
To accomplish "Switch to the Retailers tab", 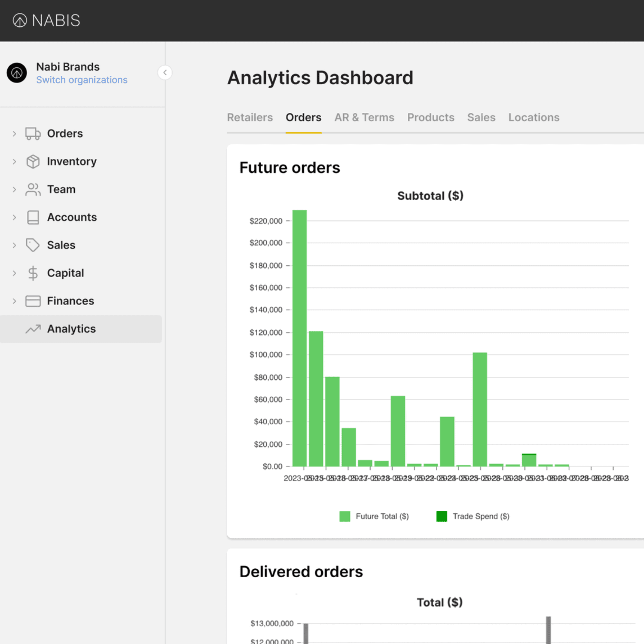I will (250, 117).
